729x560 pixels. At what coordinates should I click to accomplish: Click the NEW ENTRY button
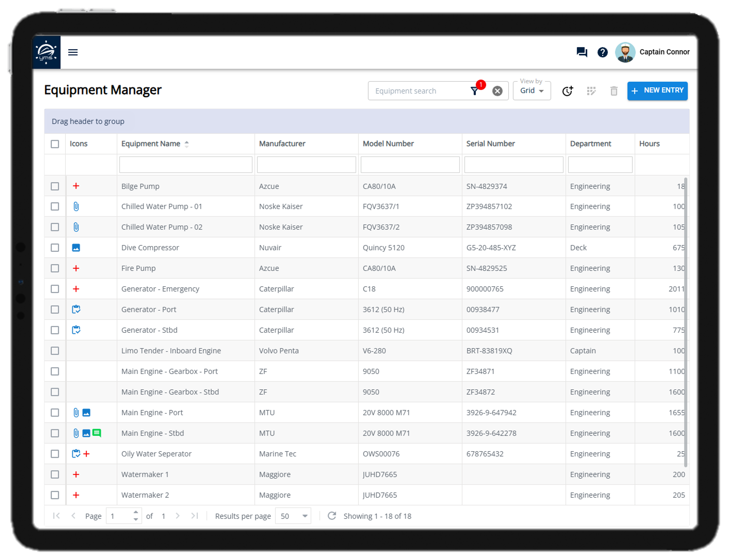(657, 91)
